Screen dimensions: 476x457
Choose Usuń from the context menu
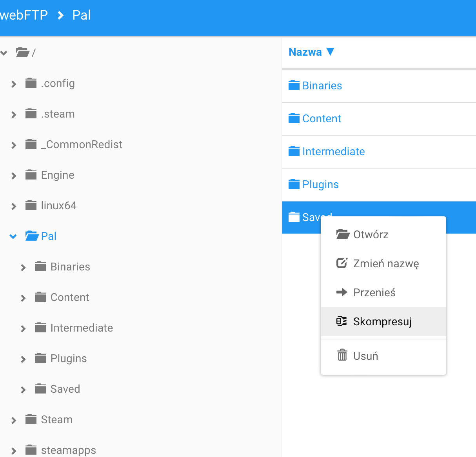(365, 356)
